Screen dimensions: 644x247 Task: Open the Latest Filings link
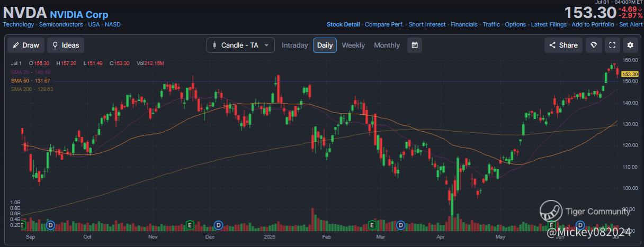tap(549, 24)
